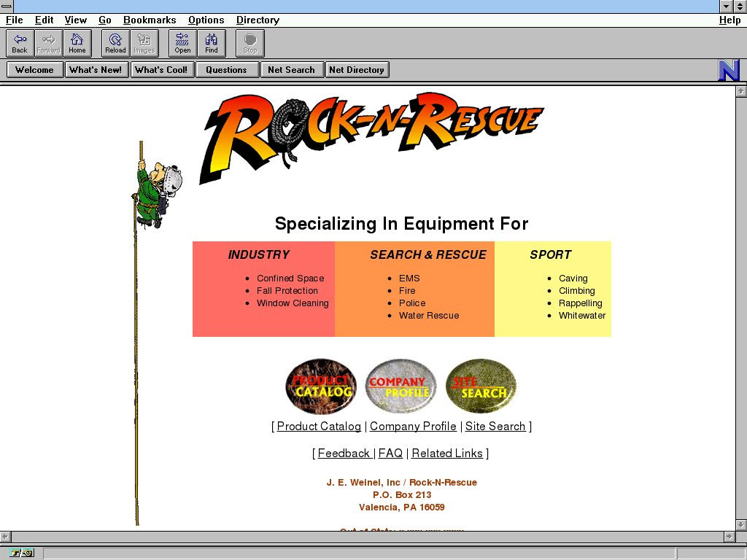Click the vertical scrollbar down arrow

click(x=741, y=525)
